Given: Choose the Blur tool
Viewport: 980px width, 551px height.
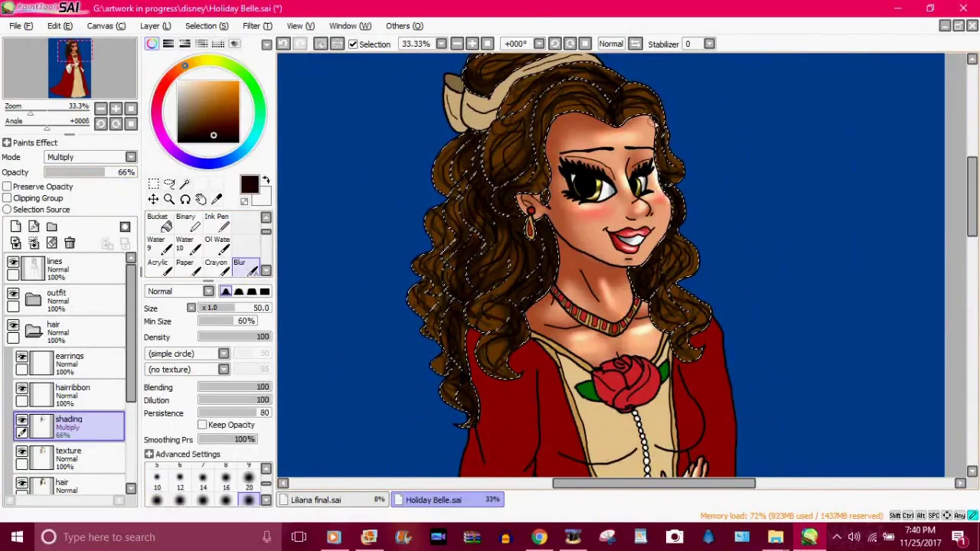Looking at the screenshot, I should click(x=246, y=268).
